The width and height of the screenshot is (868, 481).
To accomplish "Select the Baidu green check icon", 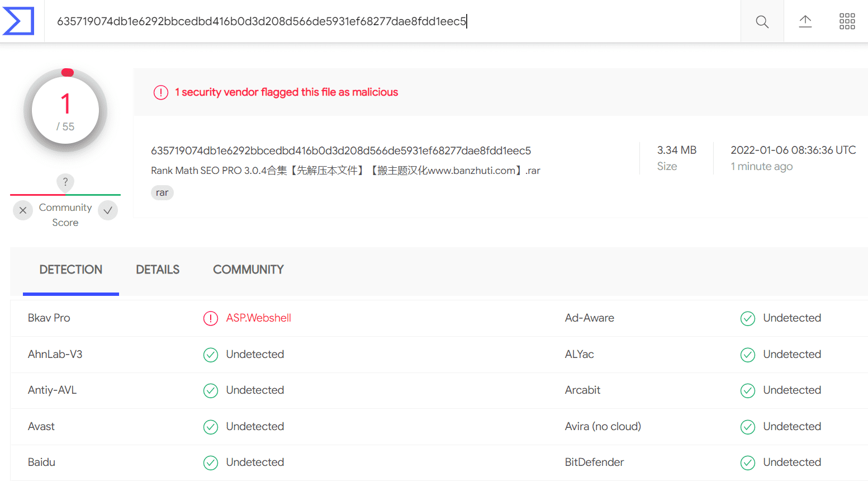I will coord(211,463).
